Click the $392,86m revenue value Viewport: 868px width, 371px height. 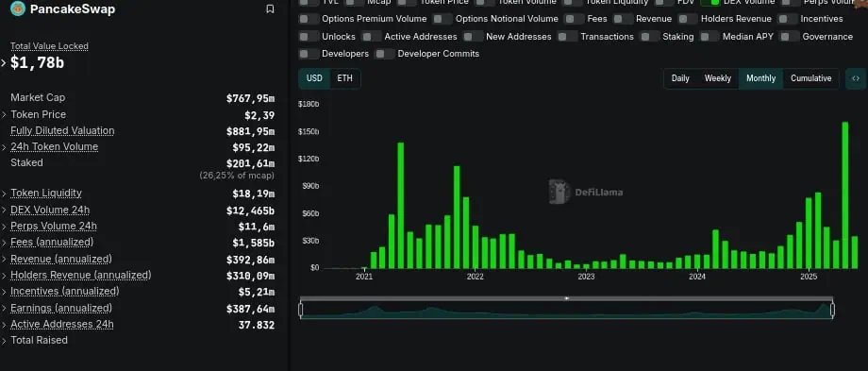250,260
